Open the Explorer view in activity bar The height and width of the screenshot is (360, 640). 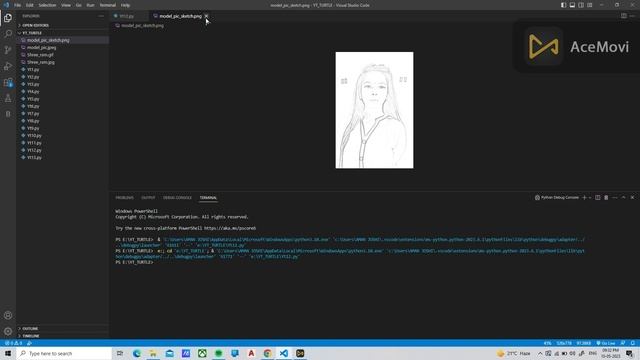pyautogui.click(x=8, y=18)
